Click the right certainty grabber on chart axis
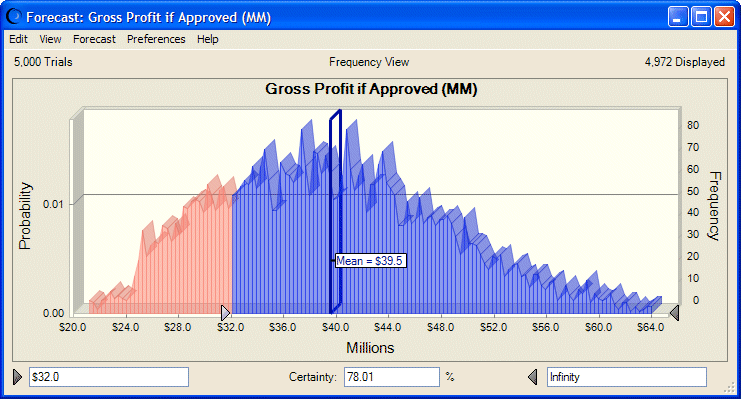The image size is (741, 399). click(674, 312)
